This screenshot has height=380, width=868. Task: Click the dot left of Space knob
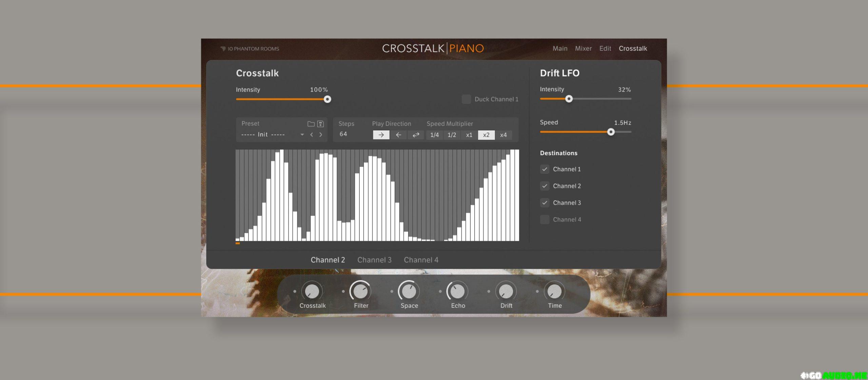392,291
